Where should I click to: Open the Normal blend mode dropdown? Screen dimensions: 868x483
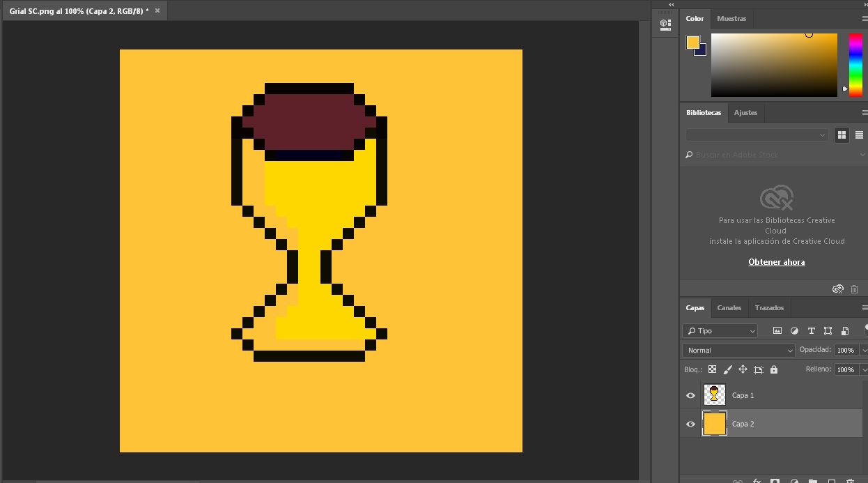point(738,350)
